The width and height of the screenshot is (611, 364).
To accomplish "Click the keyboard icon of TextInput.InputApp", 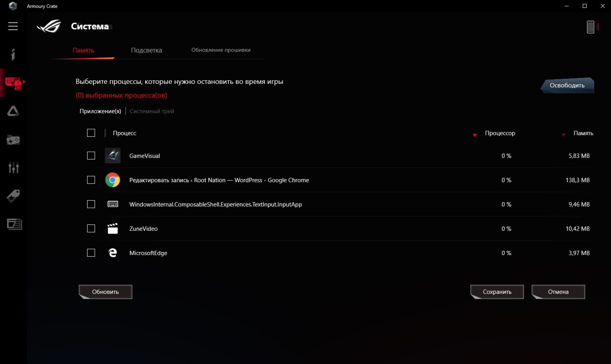I will click(x=113, y=204).
